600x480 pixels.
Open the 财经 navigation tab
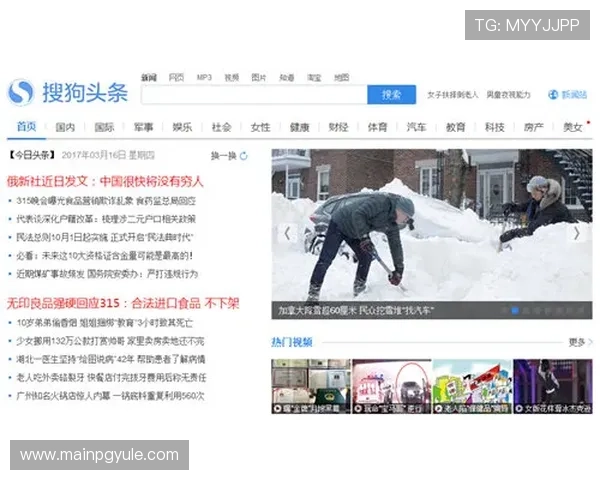coord(338,127)
